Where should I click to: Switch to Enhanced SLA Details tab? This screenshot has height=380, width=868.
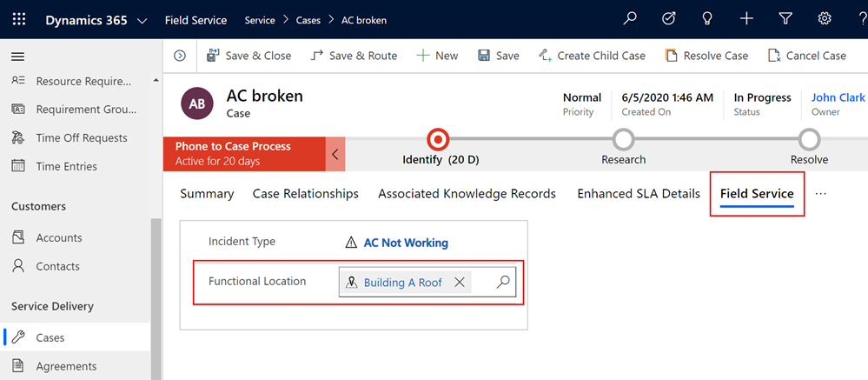[639, 194]
